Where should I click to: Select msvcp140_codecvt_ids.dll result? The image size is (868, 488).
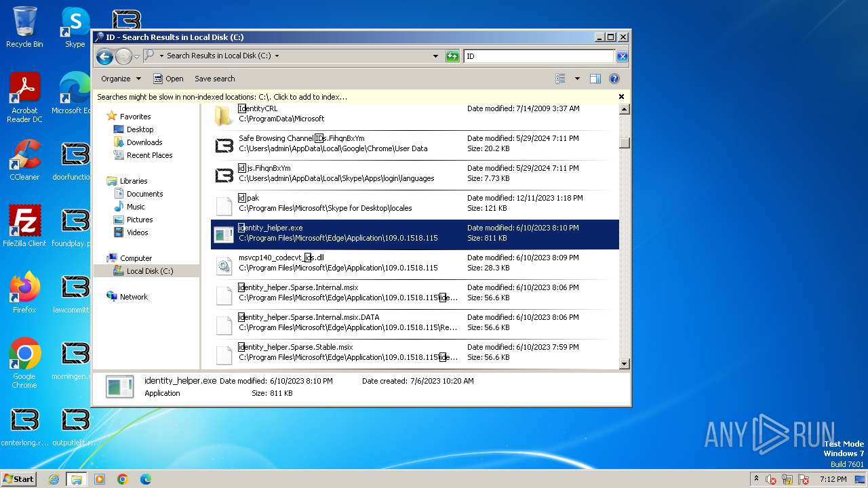coord(414,264)
